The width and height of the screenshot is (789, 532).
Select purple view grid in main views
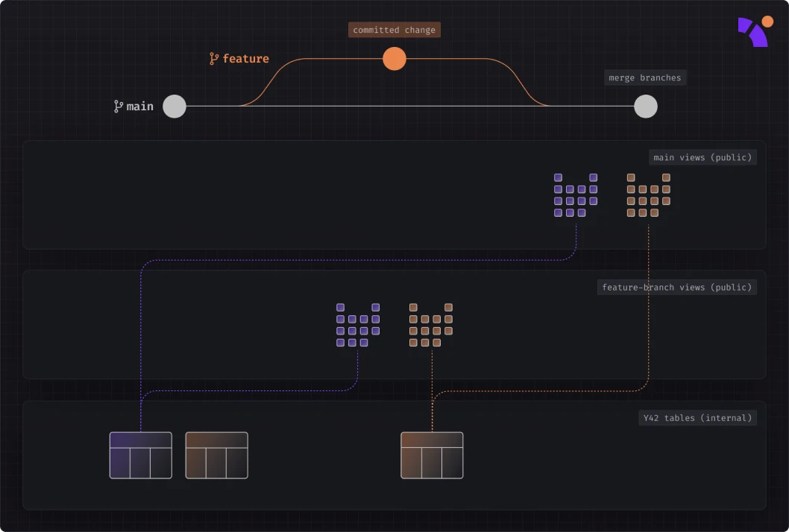click(x=576, y=195)
